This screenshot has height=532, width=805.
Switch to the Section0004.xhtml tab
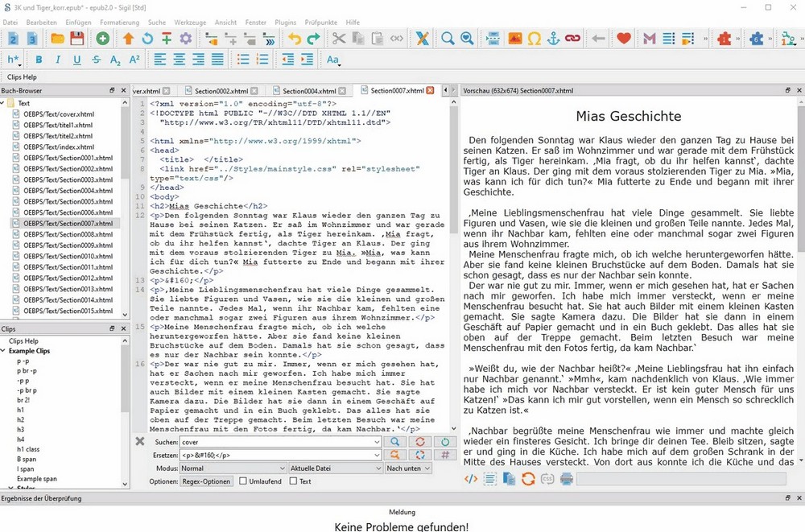click(309, 91)
